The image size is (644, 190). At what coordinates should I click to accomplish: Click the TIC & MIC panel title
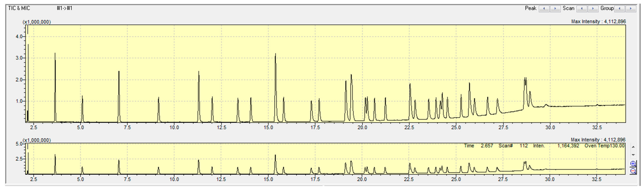(x=19, y=8)
